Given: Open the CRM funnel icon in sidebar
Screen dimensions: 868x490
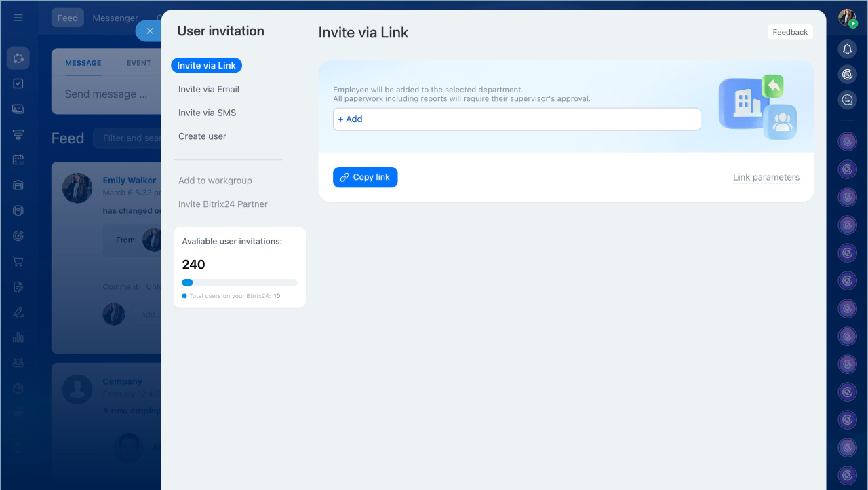Looking at the screenshot, I should click(x=18, y=135).
